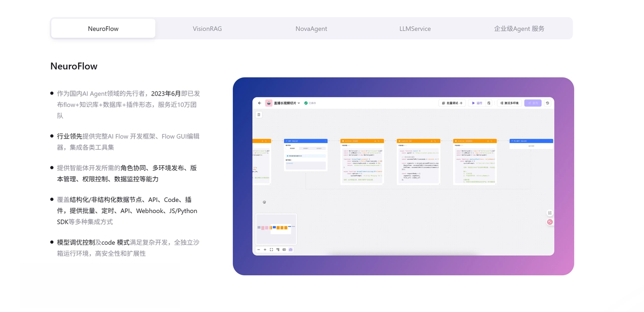Open the LLMService tab

pos(415,29)
